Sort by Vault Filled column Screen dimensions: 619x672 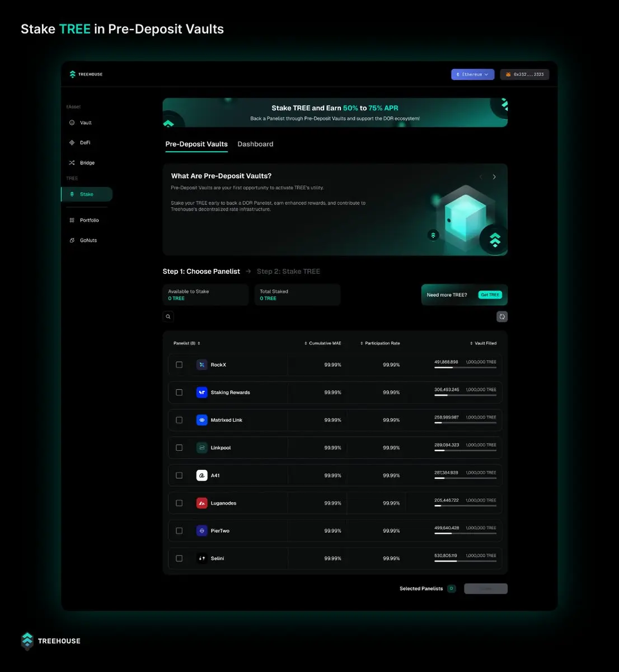coord(483,343)
